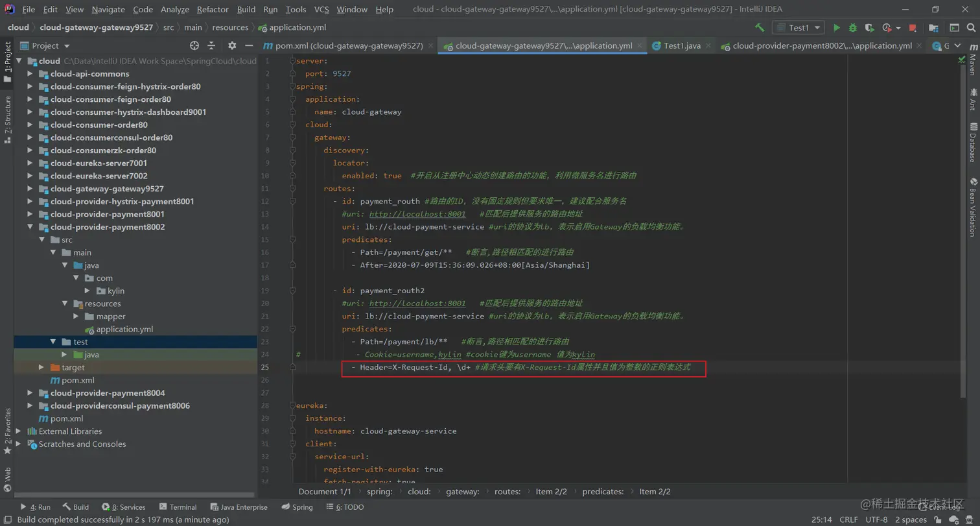Toggle the 1: Project side tab
Screen dimensions: 980x526
[7, 63]
